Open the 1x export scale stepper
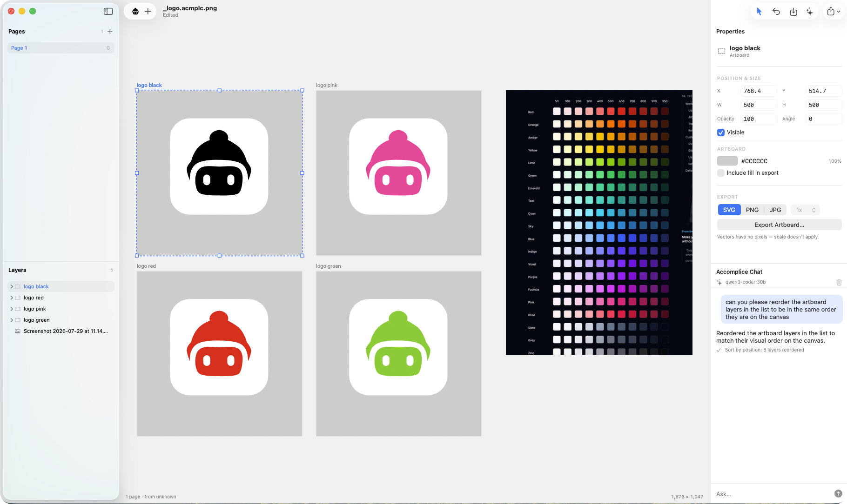The image size is (847, 504). tap(806, 210)
